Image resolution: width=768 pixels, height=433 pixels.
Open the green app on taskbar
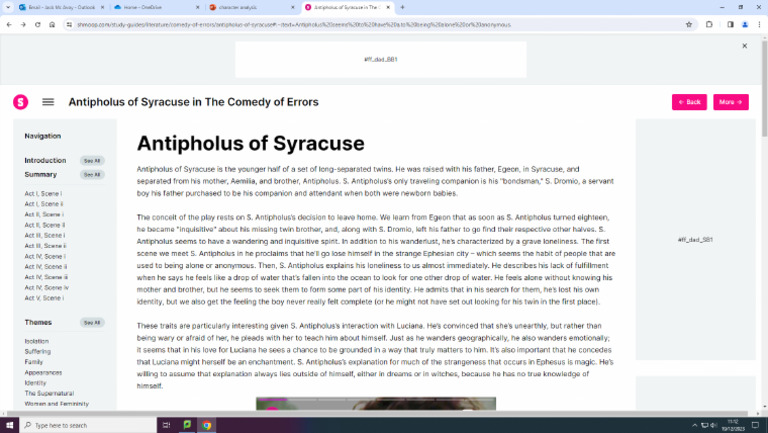[x=187, y=425]
